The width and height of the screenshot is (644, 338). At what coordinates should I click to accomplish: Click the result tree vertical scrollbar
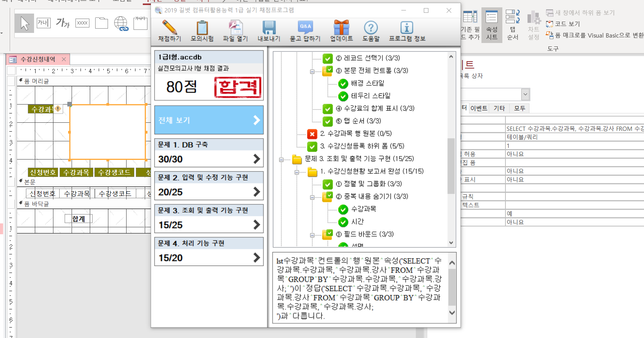tap(451, 166)
